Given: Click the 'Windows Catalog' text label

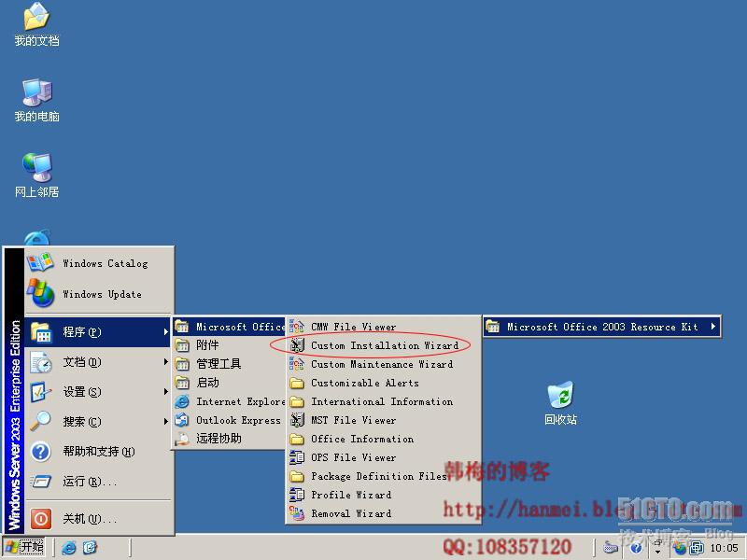Looking at the screenshot, I should [106, 263].
